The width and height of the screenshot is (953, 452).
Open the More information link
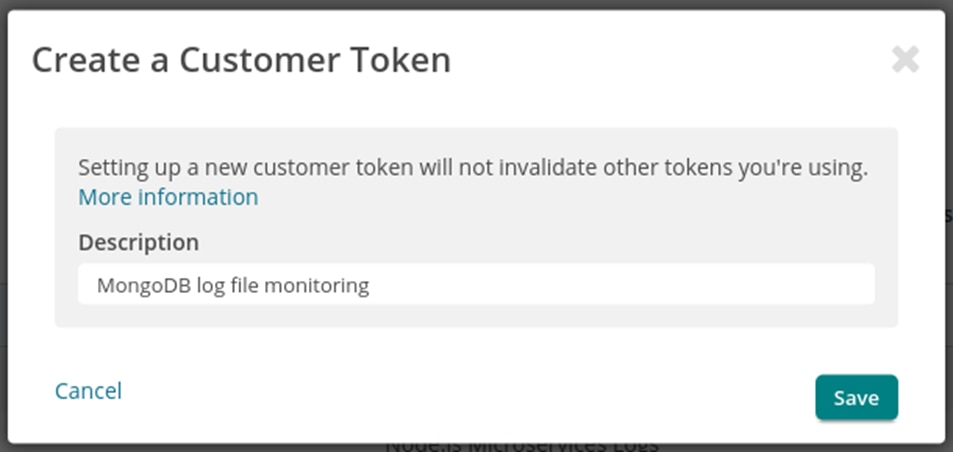pos(168,197)
